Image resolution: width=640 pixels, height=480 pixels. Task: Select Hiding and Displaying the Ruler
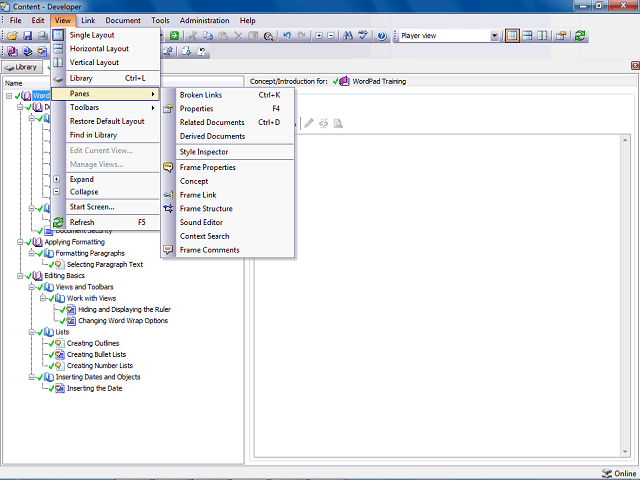[x=124, y=309]
